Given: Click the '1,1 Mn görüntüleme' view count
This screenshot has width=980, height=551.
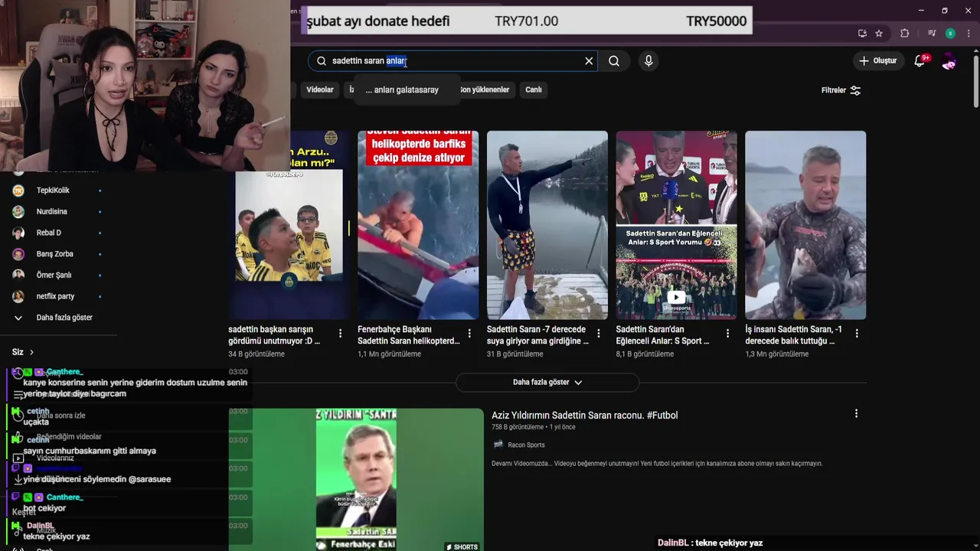Looking at the screenshot, I should coord(389,354).
